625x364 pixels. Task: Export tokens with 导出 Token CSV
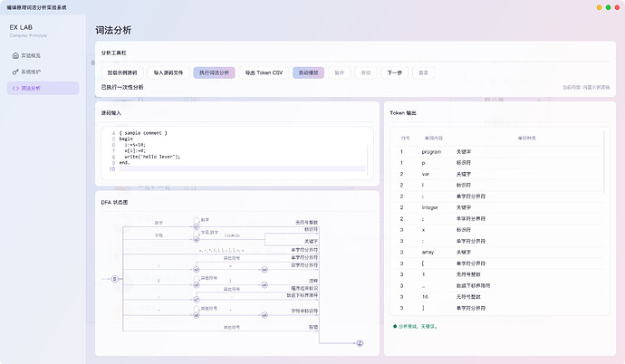[264, 72]
